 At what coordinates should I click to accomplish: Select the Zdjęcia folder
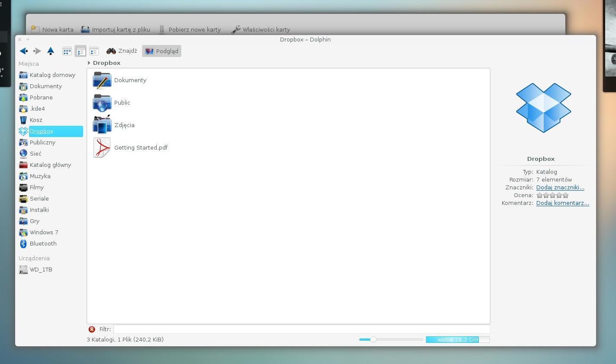coord(113,125)
